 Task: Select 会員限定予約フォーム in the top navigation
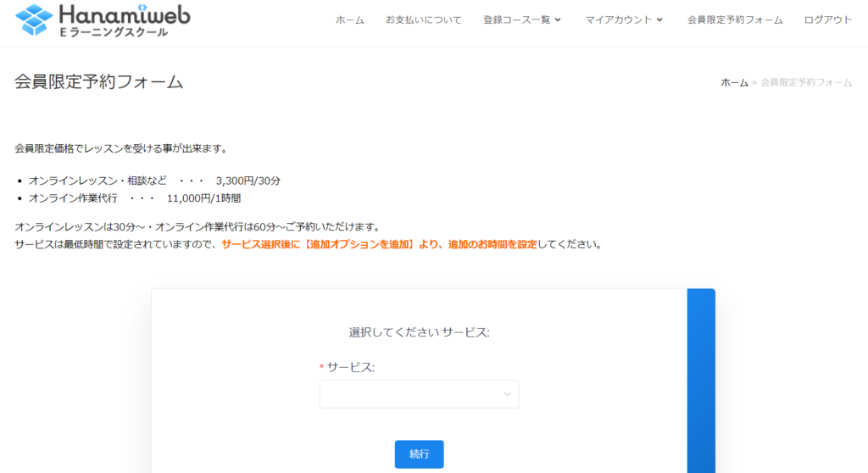(x=734, y=20)
